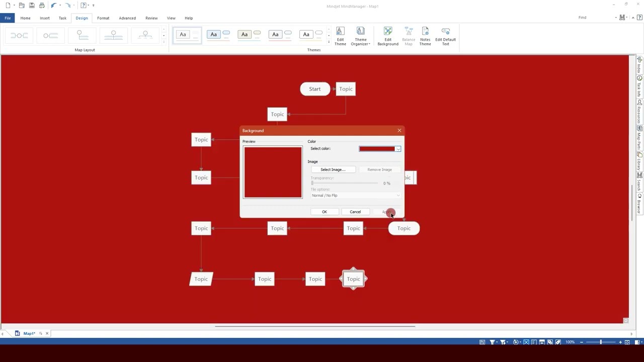Open the Select color dropdown
This screenshot has width=644, height=362.
coord(398,149)
